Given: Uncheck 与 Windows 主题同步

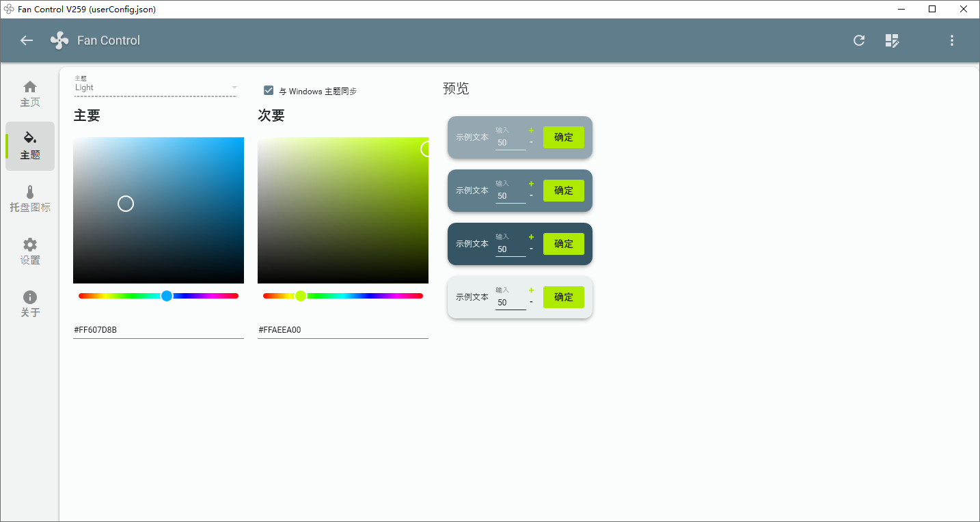Looking at the screenshot, I should click(x=269, y=90).
